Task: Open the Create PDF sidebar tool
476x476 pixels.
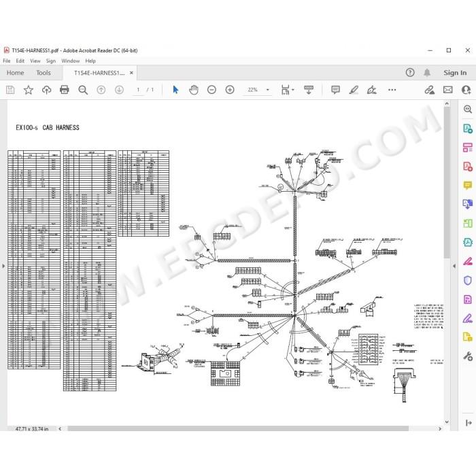Action: coord(468,167)
